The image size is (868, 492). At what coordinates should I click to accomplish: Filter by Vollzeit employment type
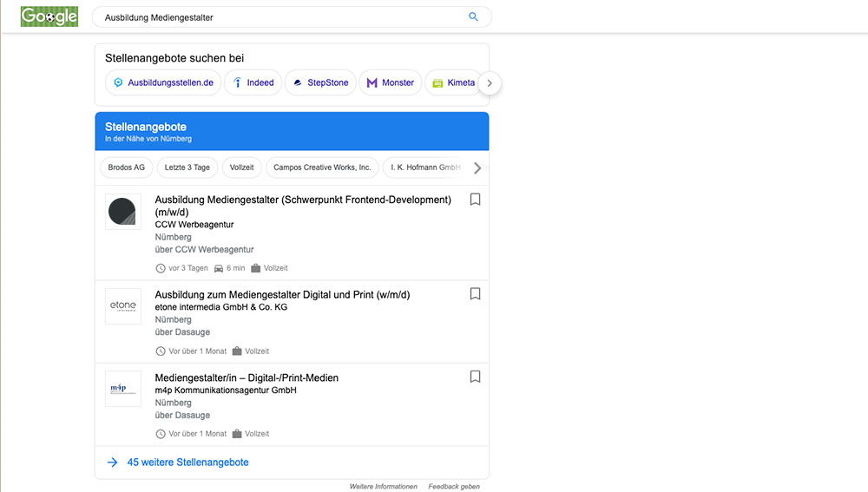(x=242, y=167)
